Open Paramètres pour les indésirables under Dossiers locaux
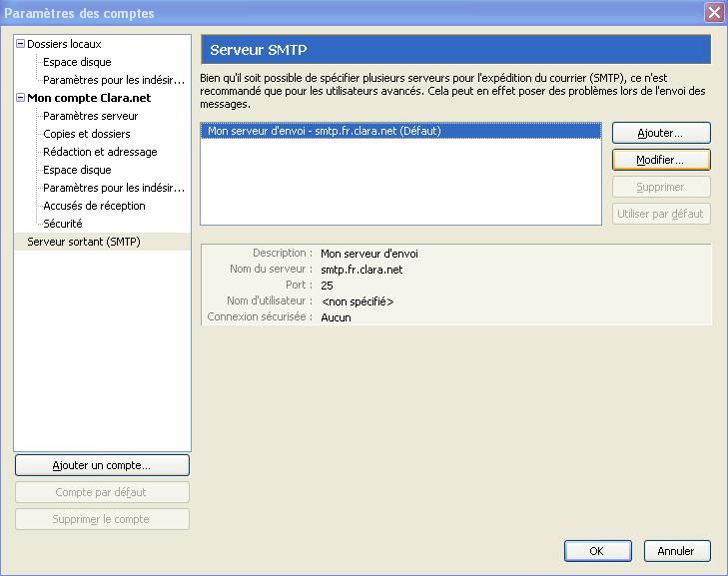The width and height of the screenshot is (728, 576). tap(113, 80)
